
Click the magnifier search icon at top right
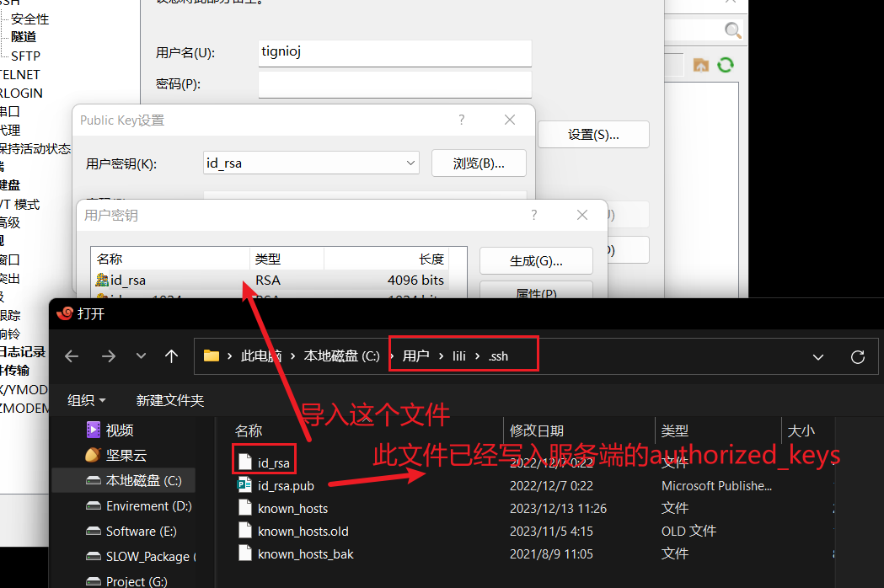(x=733, y=31)
